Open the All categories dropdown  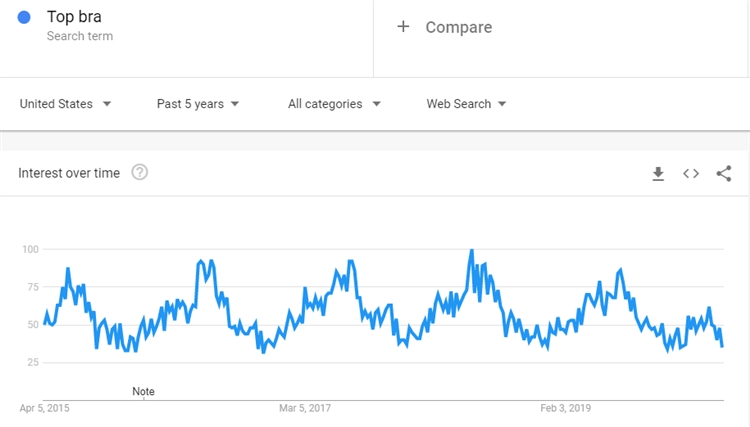pos(334,104)
